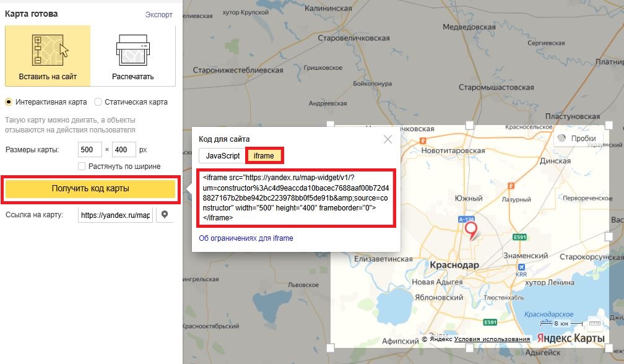The height and width of the screenshot is (364, 624).
Task: Toggle the "Пробки" traffic button
Action: tap(578, 139)
